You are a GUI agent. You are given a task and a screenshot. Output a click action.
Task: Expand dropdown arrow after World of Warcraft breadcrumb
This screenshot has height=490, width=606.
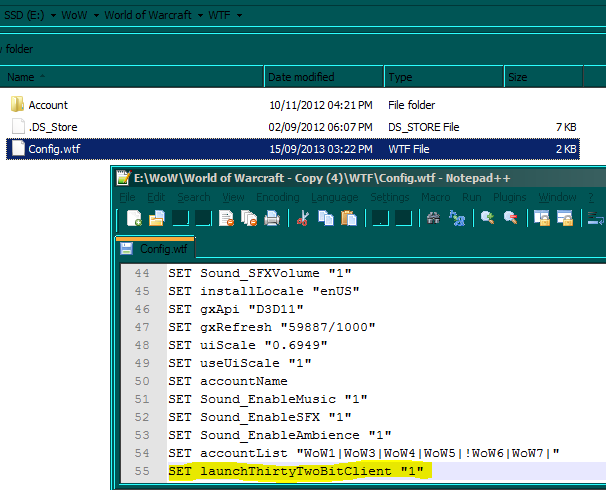[x=200, y=15]
